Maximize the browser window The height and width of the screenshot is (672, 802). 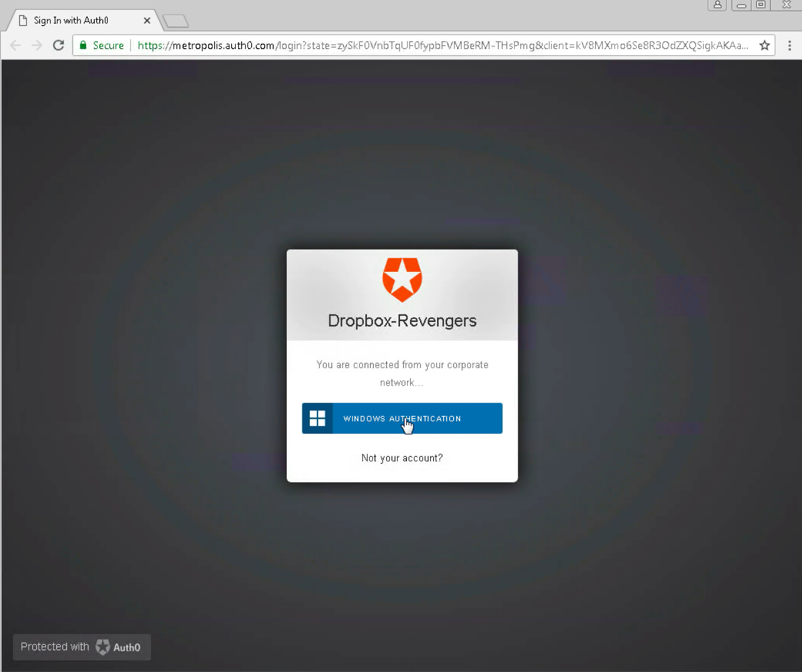(760, 5)
